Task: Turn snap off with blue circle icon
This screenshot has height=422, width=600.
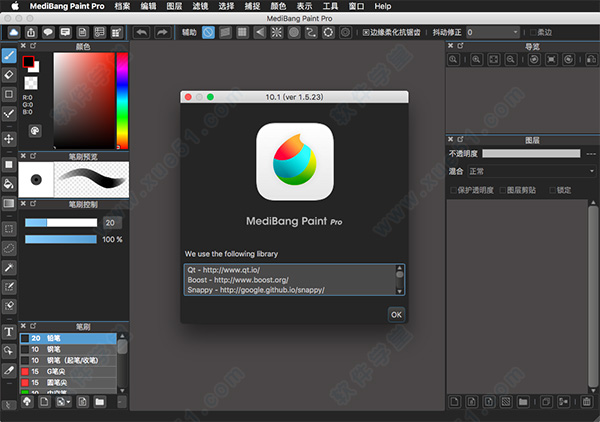Action: tap(208, 33)
